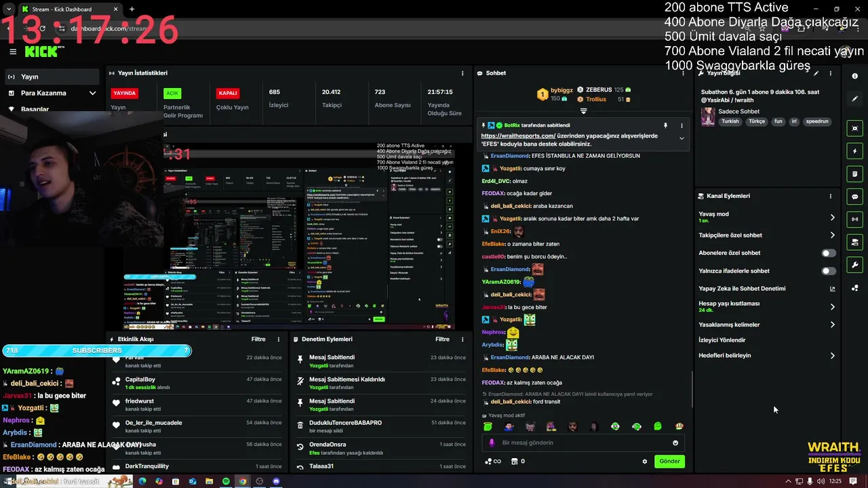Click the notes page icon in right toolbar
868x488 pixels.
tap(854, 174)
